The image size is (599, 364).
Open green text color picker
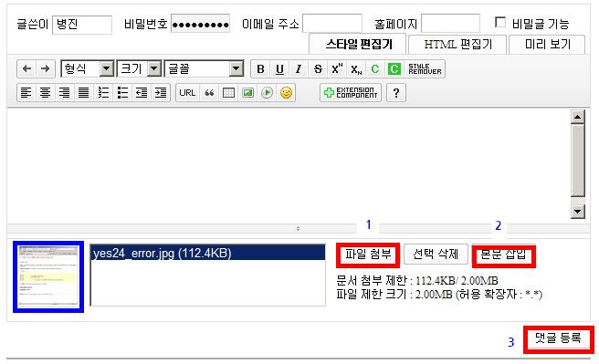coord(375,69)
